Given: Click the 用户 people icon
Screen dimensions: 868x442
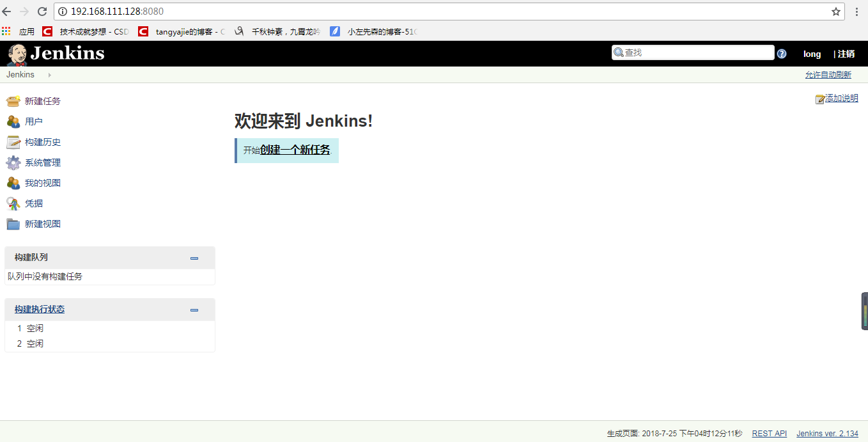Looking at the screenshot, I should coord(13,122).
